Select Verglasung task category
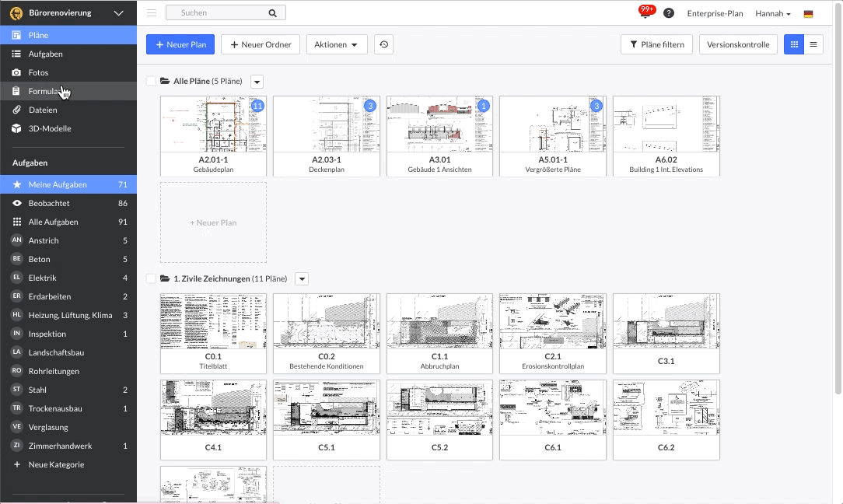 [68, 427]
